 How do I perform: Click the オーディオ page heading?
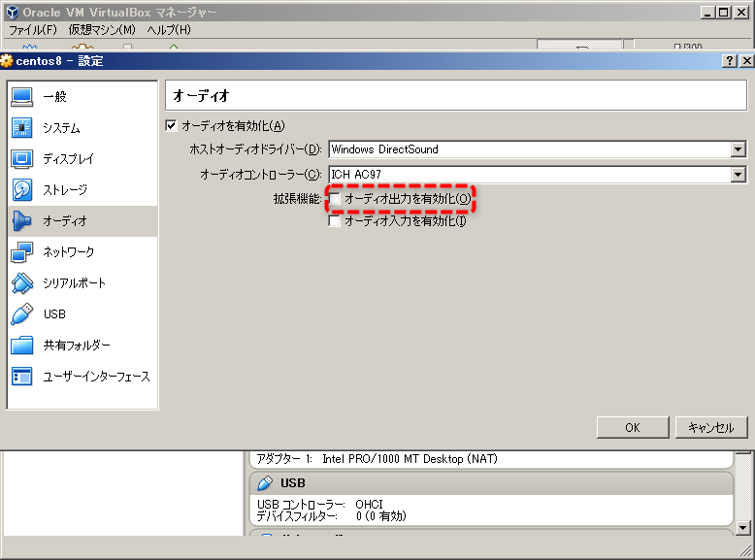click(201, 96)
